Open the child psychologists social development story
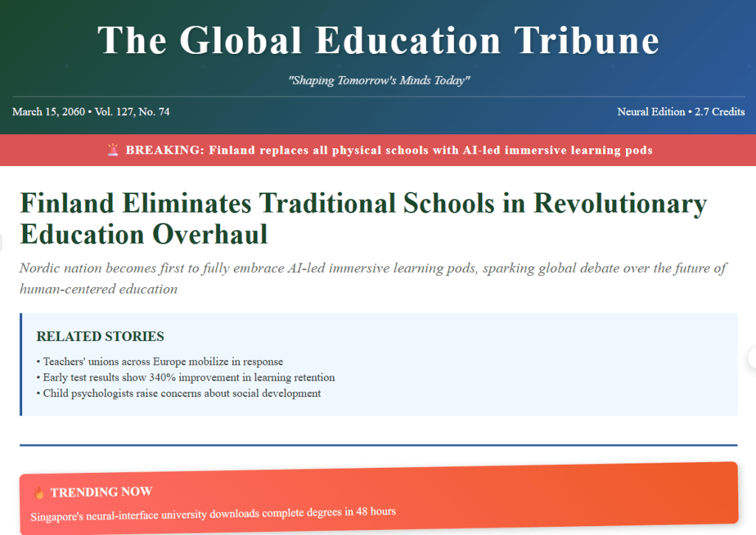The height and width of the screenshot is (535, 756). tap(182, 393)
